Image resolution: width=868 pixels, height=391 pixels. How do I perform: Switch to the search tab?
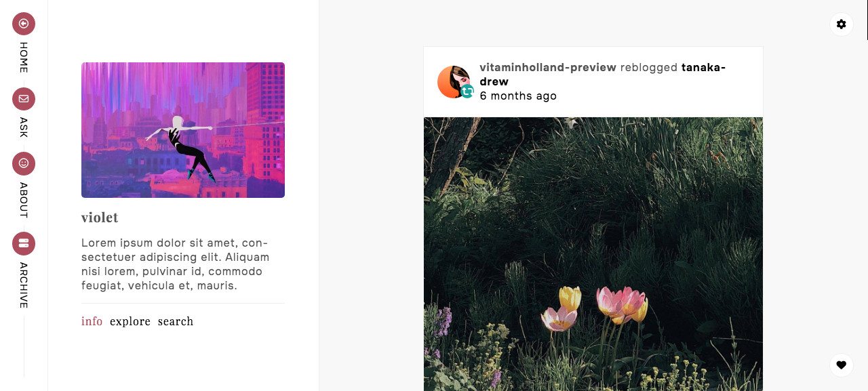coord(176,321)
